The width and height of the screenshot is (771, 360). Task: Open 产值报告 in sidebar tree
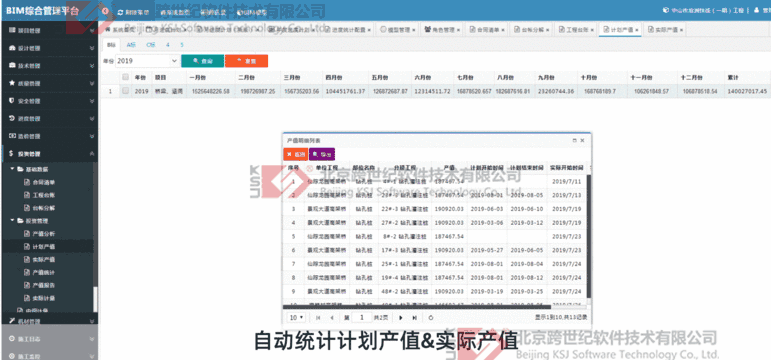[40, 285]
